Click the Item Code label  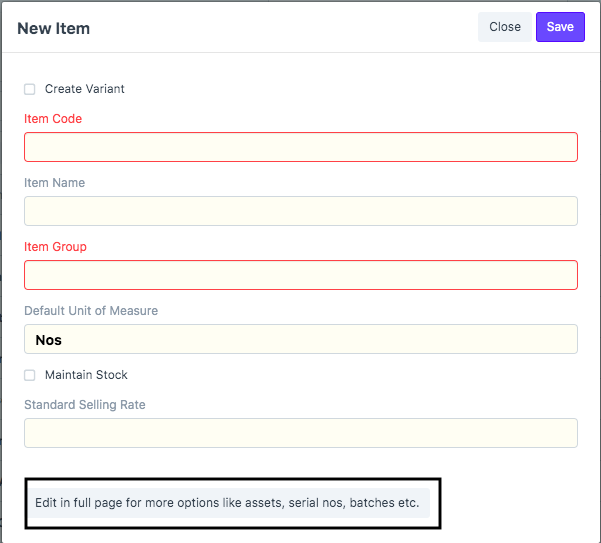point(53,119)
